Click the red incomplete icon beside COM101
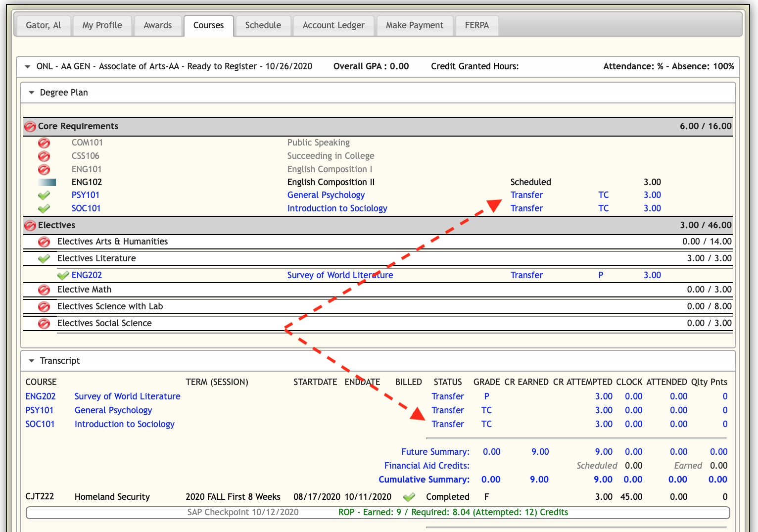The width and height of the screenshot is (758, 532). [x=44, y=143]
